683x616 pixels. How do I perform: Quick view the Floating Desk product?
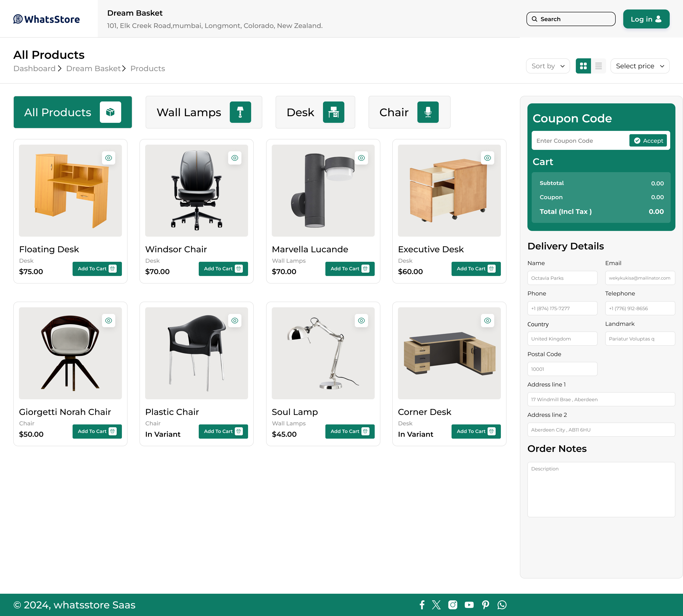[x=109, y=158]
